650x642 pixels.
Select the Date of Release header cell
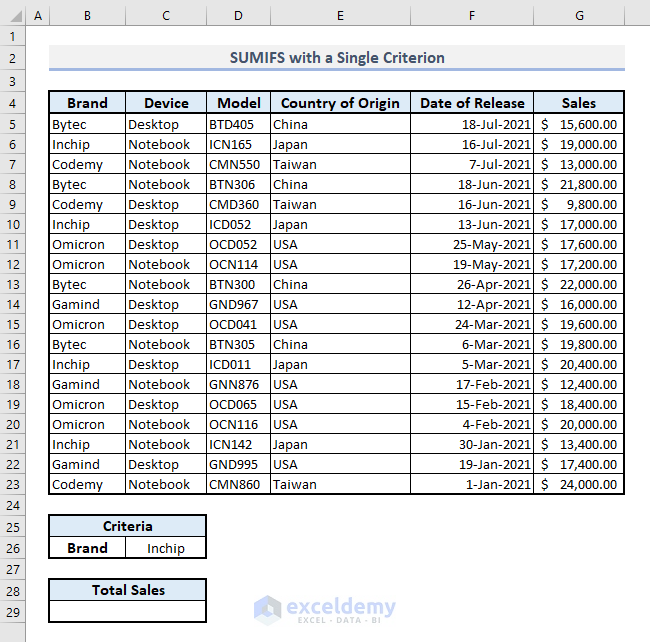pos(472,102)
